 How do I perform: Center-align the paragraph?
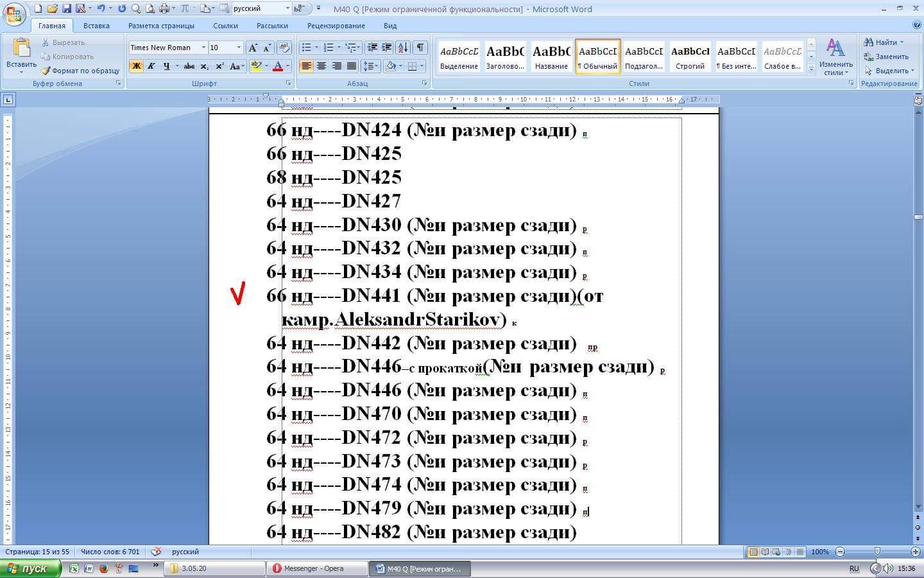coord(321,66)
